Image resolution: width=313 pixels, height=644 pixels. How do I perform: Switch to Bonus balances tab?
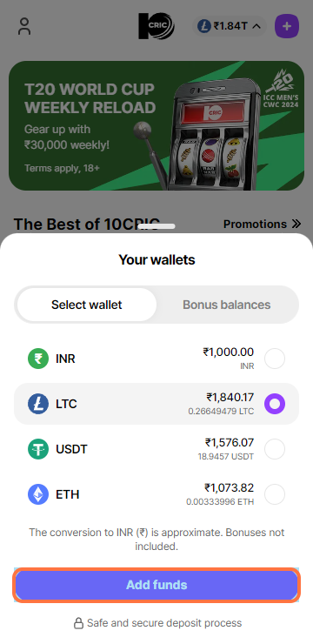[226, 305]
